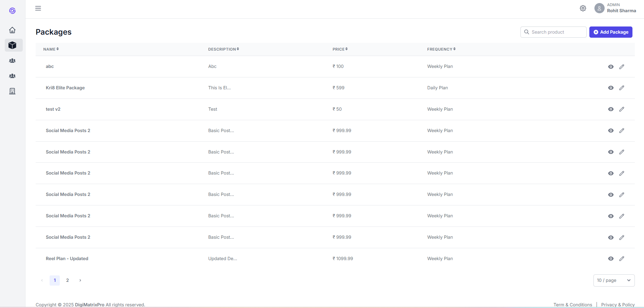Click the edit pencil for abc package

(622, 67)
